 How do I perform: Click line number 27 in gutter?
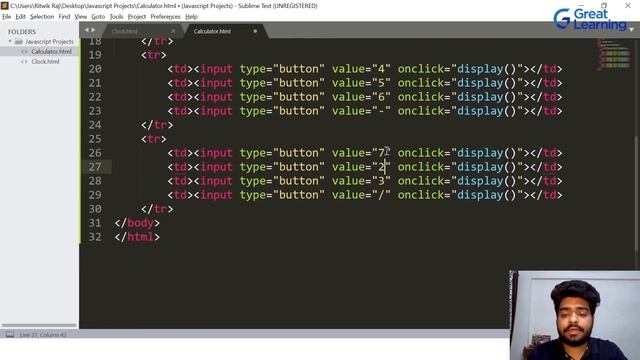(95, 167)
